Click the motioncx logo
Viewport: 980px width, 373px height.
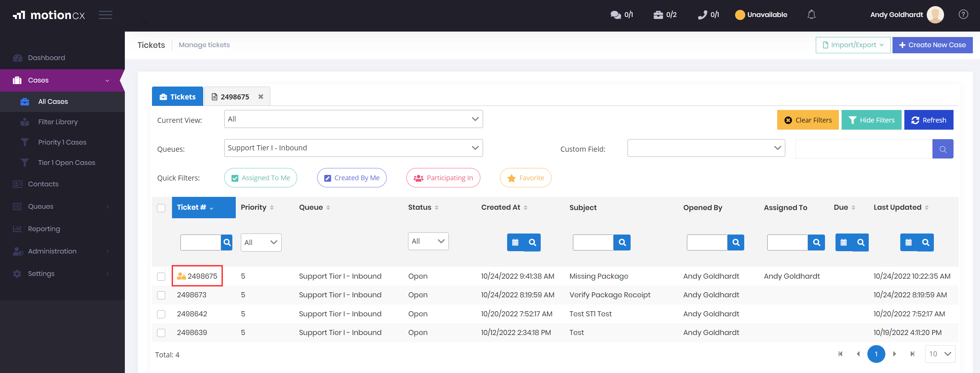click(x=49, y=15)
